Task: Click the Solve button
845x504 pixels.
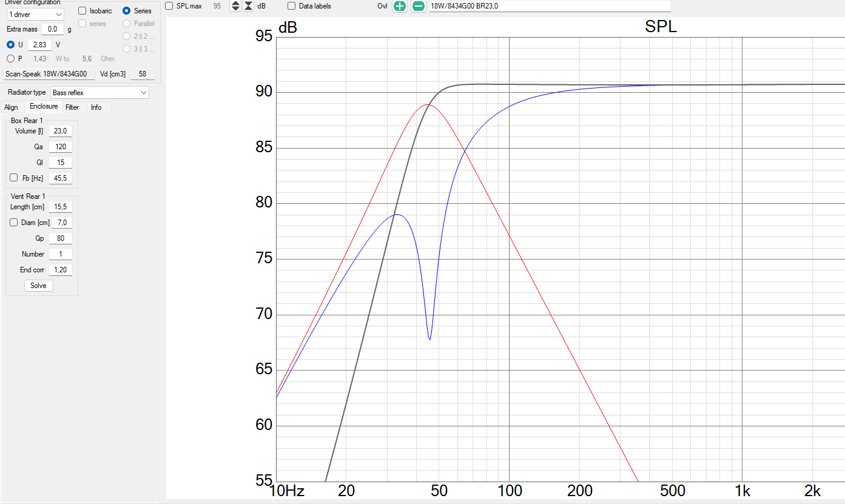Action: pyautogui.click(x=38, y=286)
